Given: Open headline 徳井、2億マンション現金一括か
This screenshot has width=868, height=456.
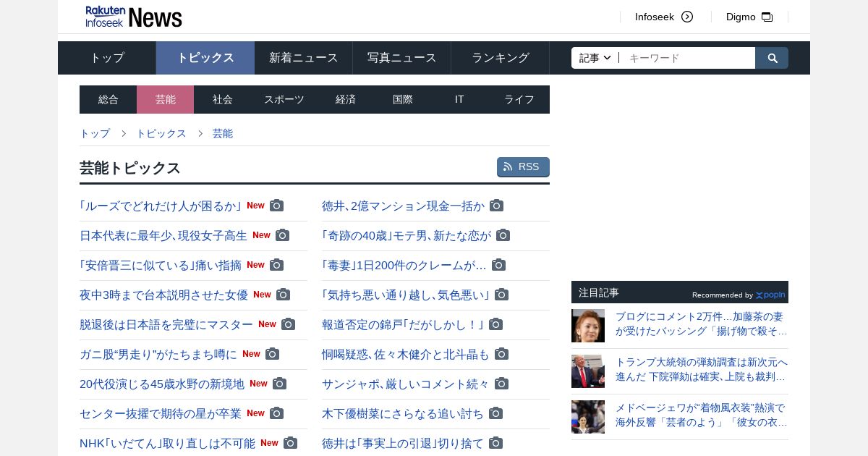Looking at the screenshot, I should click(x=403, y=206).
